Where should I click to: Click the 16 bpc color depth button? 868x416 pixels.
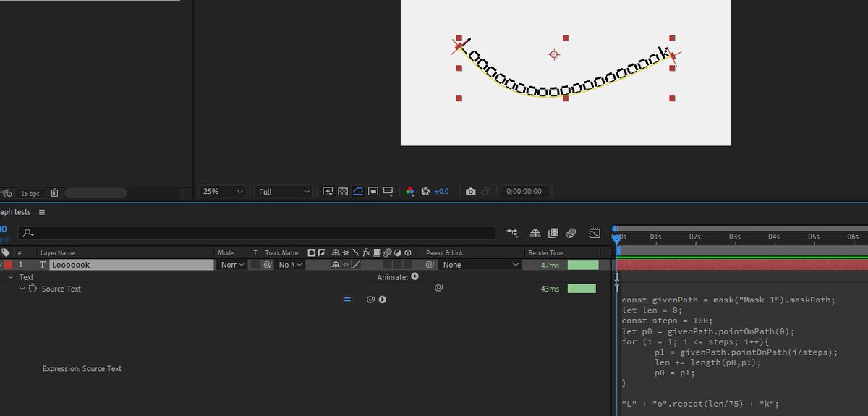(30, 193)
